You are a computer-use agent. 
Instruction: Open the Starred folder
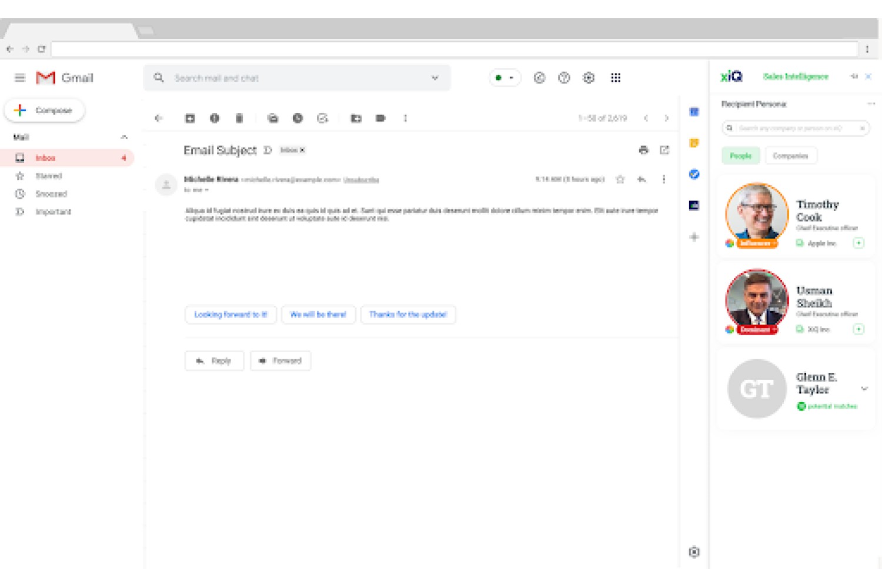coord(48,176)
